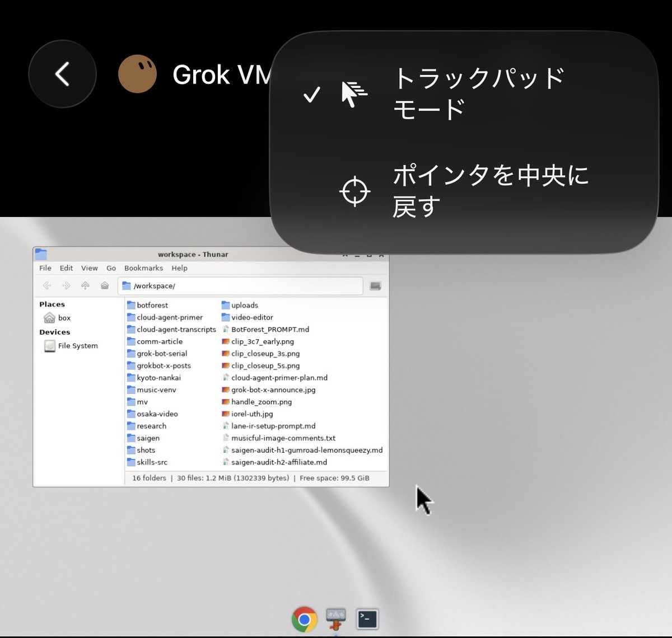This screenshot has height=638, width=672.
Task: Select image handle_zoom.png
Action: tap(256, 402)
